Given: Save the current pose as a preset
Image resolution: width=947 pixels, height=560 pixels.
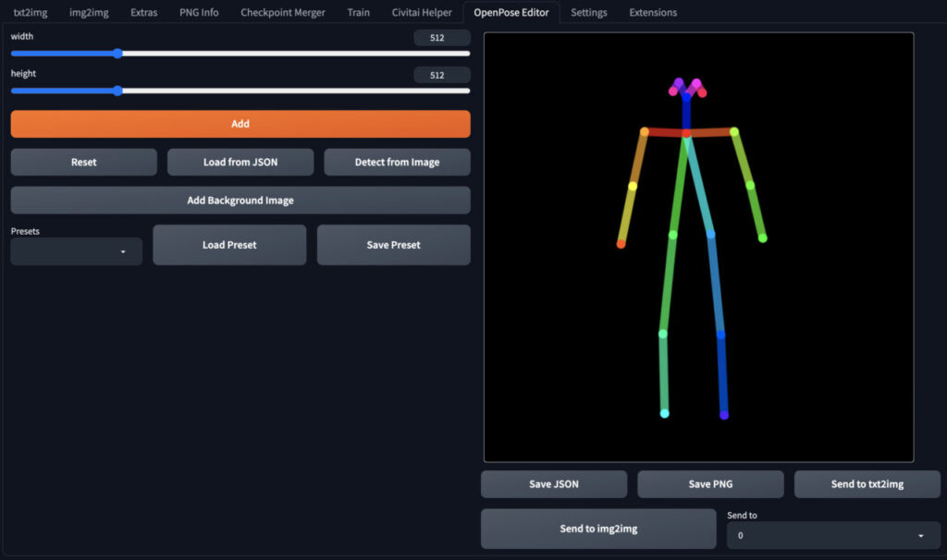Looking at the screenshot, I should (393, 244).
